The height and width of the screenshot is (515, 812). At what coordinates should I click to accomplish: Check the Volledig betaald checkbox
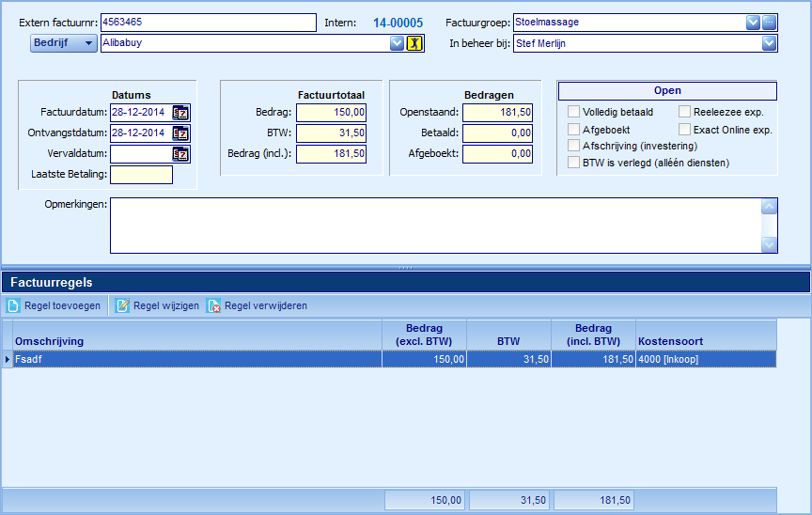tap(573, 112)
